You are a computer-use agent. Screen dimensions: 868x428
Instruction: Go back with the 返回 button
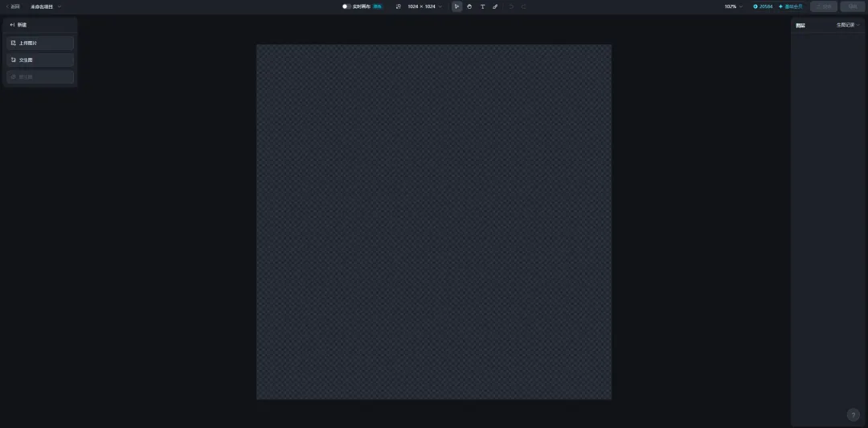point(13,6)
